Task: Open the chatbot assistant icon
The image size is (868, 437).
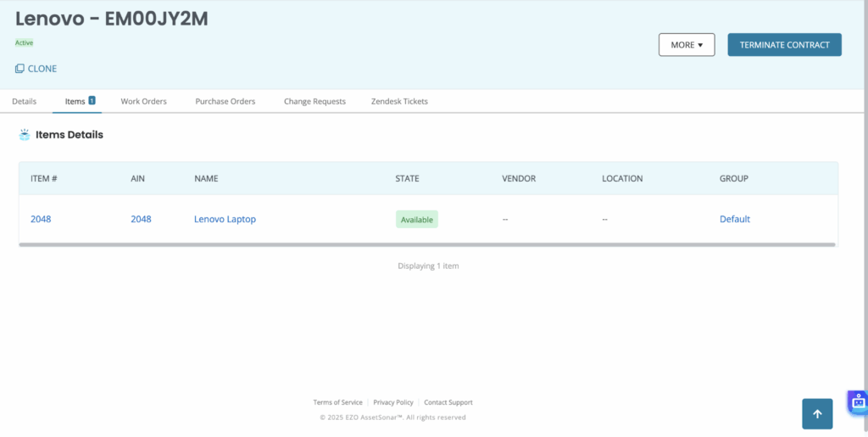Action: 859,403
